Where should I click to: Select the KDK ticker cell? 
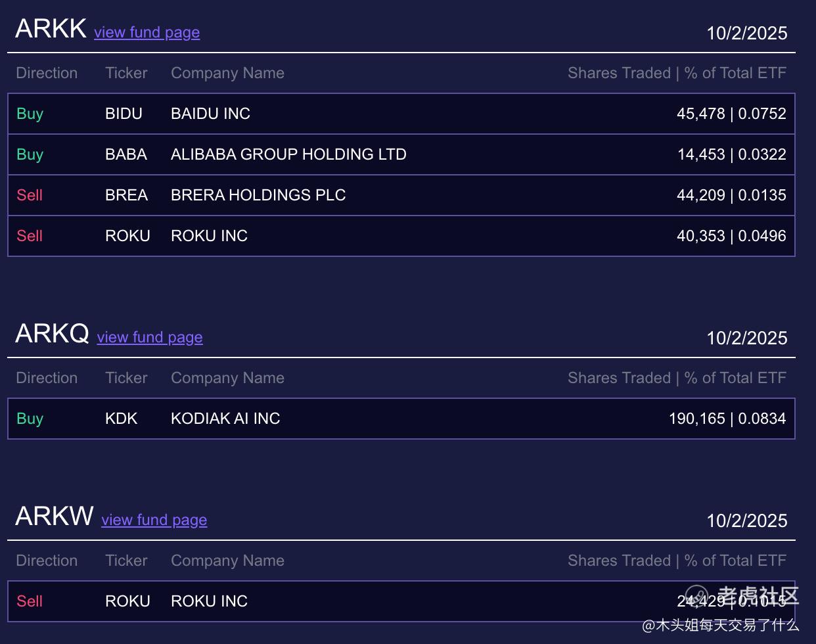click(x=122, y=419)
